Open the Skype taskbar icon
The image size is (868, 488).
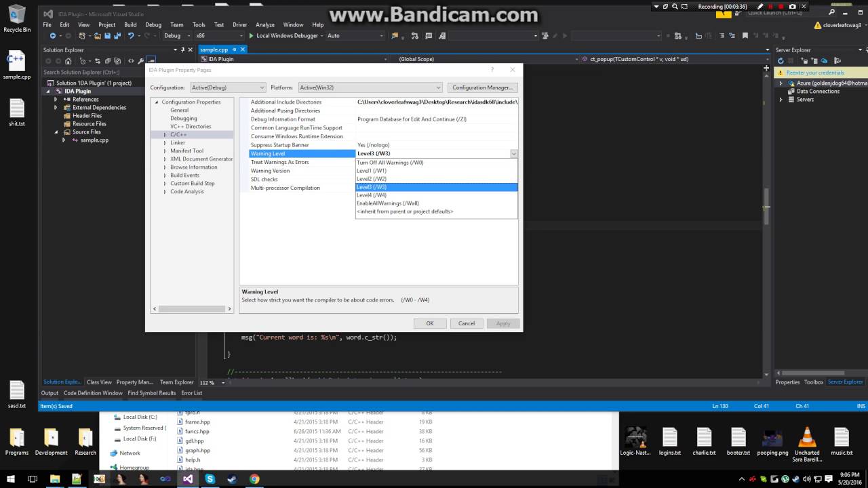[210, 479]
